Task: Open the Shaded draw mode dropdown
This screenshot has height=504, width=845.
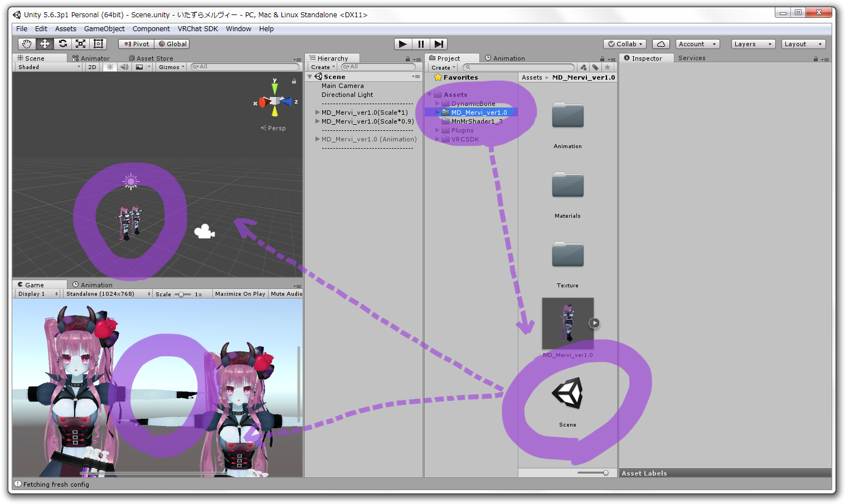Action: pyautogui.click(x=48, y=67)
